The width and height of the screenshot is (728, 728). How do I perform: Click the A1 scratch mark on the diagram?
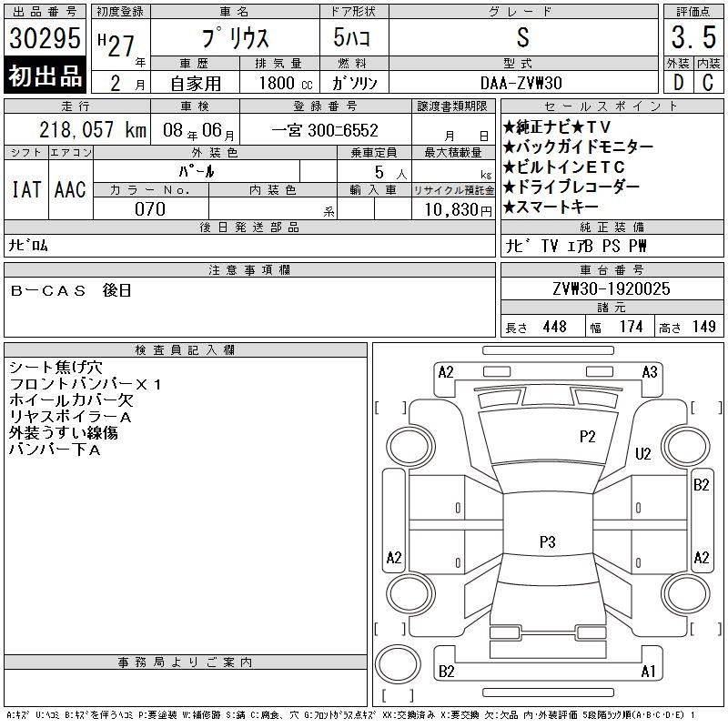648,672
